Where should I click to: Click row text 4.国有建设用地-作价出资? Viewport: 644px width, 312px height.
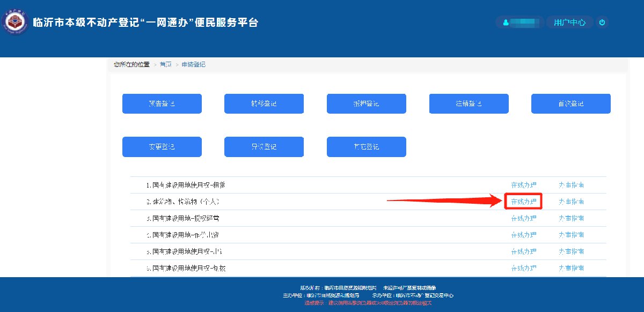coord(182,235)
